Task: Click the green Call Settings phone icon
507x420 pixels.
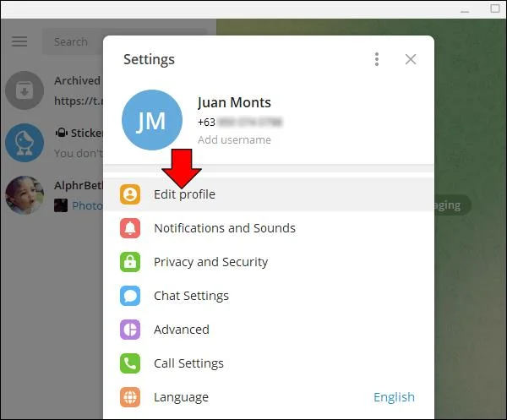Action: [130, 363]
